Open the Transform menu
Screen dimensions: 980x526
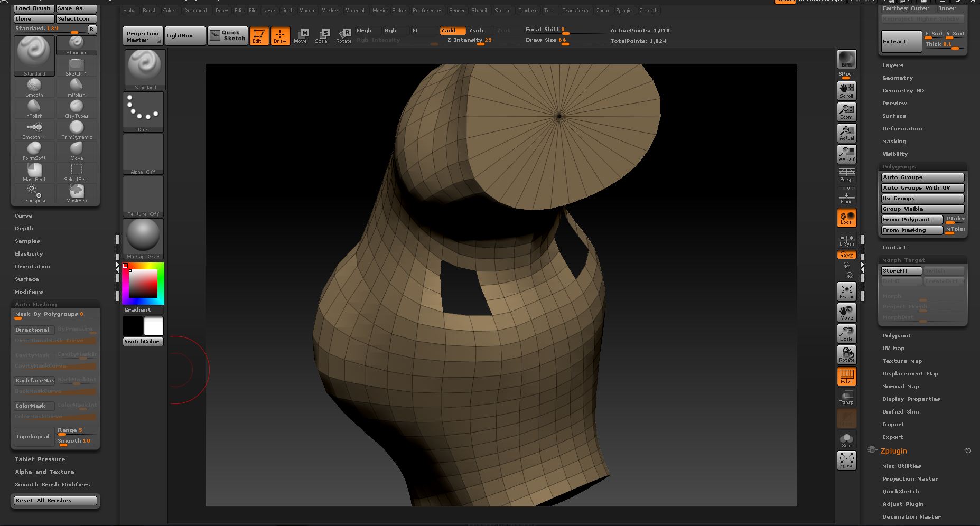click(x=576, y=10)
